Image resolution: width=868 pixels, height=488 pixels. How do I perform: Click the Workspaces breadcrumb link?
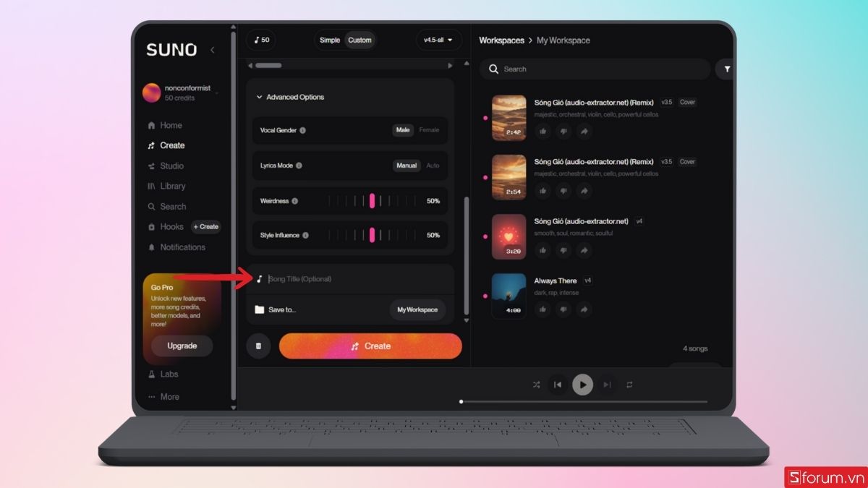point(501,40)
